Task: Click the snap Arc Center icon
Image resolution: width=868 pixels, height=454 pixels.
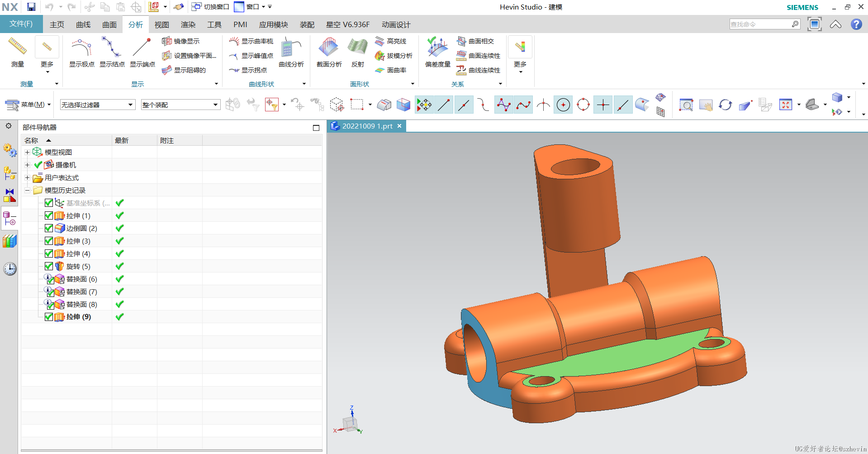Action: (563, 105)
